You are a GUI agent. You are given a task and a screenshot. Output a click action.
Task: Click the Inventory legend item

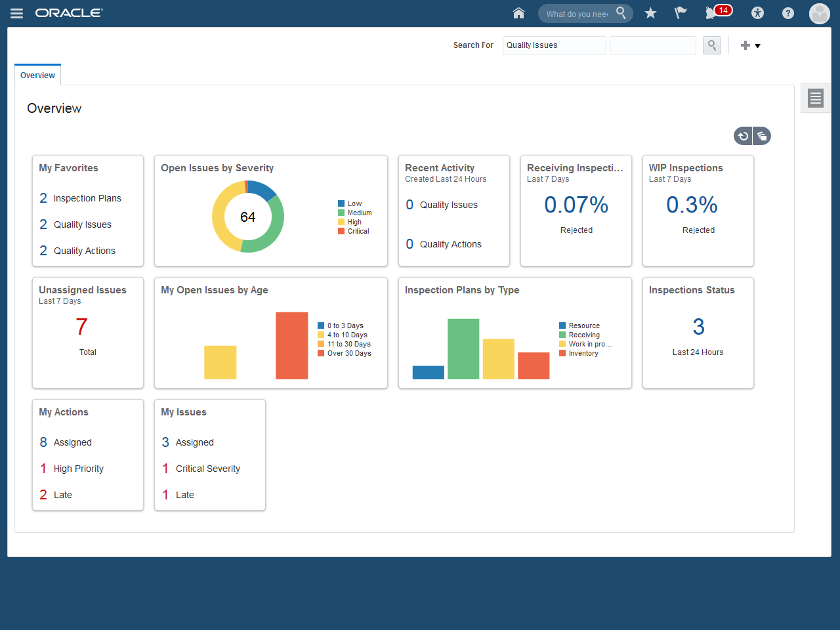click(579, 353)
